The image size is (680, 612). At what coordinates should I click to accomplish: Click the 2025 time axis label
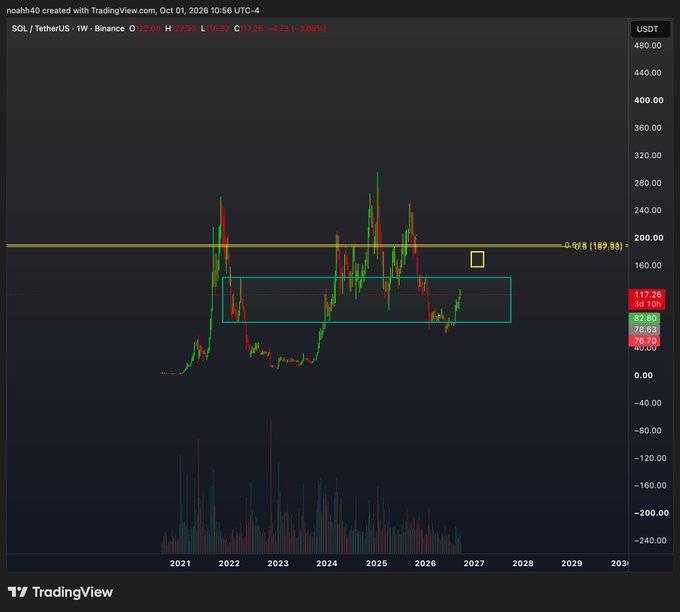(376, 563)
